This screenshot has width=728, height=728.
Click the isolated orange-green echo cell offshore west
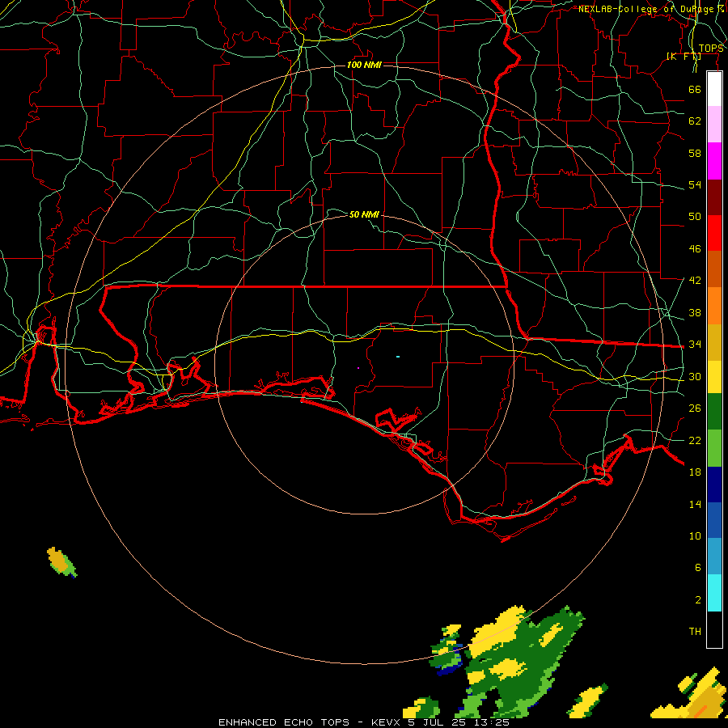click(x=61, y=562)
